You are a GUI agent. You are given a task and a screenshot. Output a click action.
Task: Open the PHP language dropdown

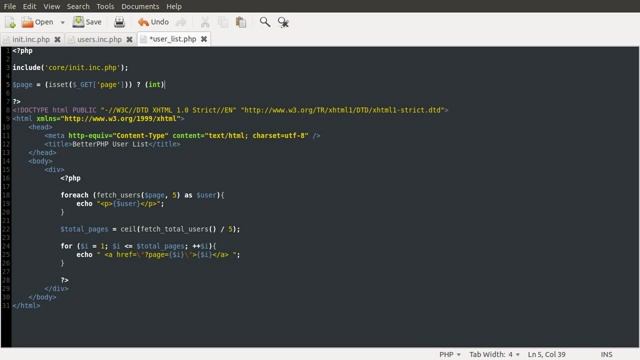click(450, 354)
